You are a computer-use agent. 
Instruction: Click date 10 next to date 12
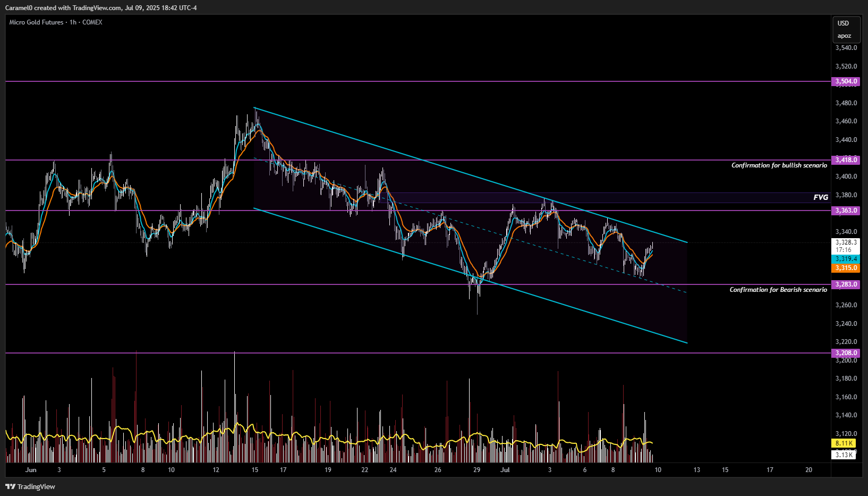(x=171, y=470)
